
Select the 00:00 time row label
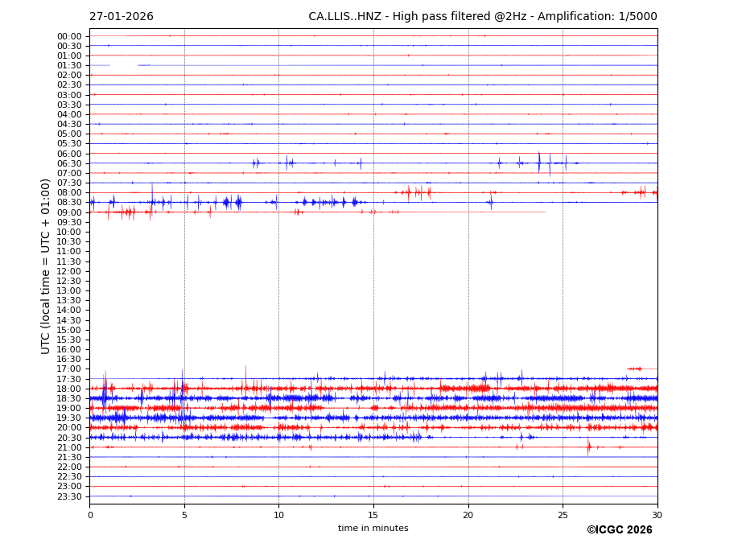tap(69, 36)
